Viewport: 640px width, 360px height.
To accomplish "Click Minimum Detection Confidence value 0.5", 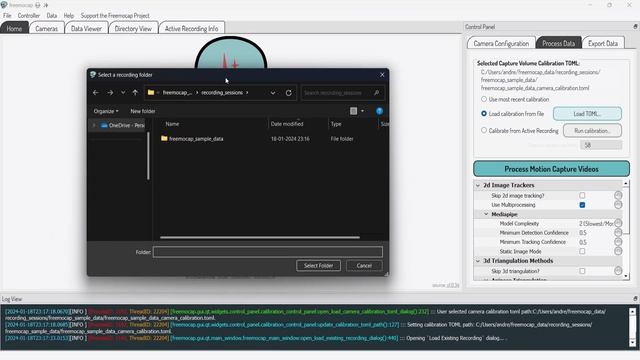I will coord(583,233).
